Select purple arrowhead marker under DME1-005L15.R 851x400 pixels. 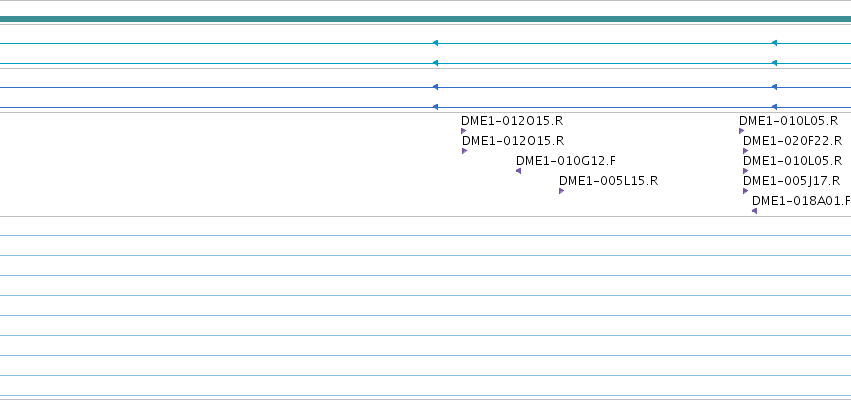coord(561,191)
